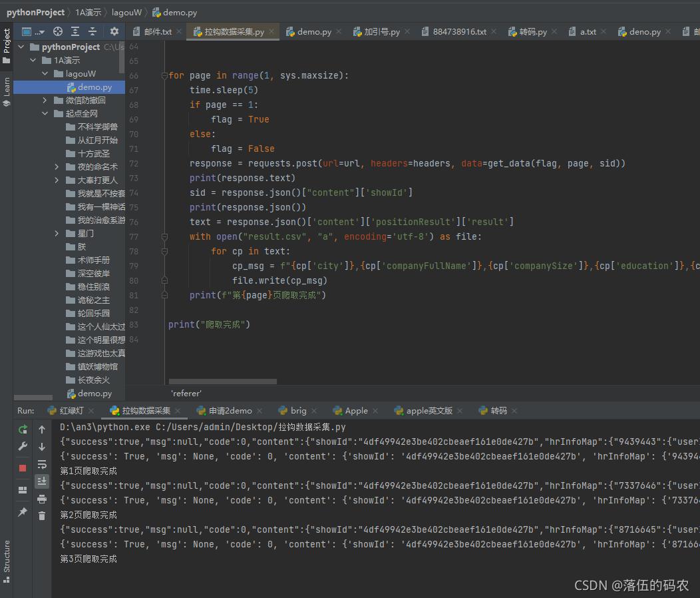The height and width of the screenshot is (598, 700).
Task: Rerun the 拉钩数据采集 script
Action: coord(23,430)
